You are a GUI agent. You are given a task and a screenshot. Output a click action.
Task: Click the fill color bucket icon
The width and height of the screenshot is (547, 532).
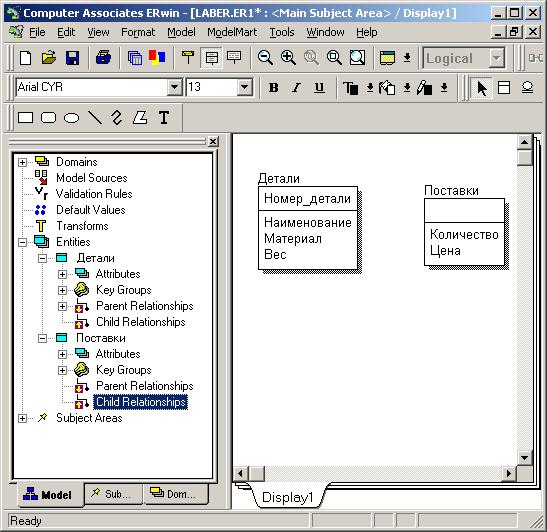pos(387,88)
